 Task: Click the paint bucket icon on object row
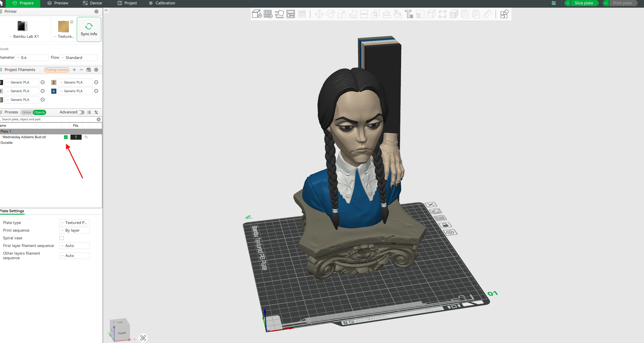[x=86, y=137]
